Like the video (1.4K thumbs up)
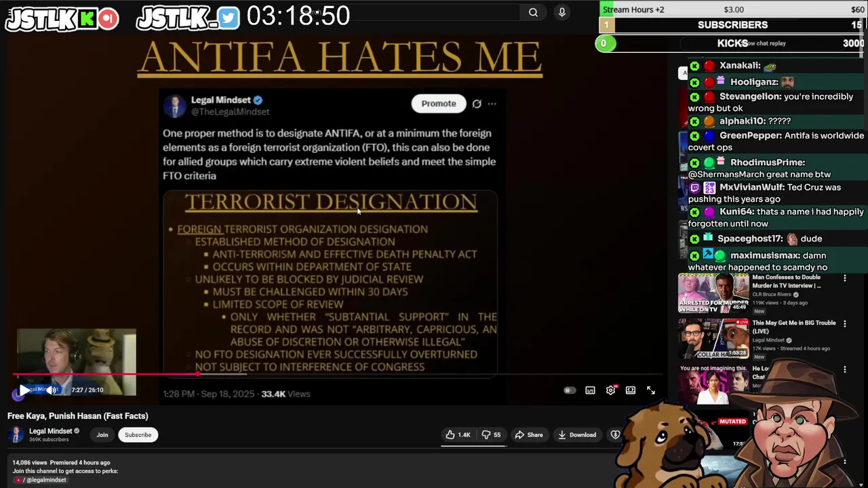Screen dimensions: 868x488 coord(458,435)
